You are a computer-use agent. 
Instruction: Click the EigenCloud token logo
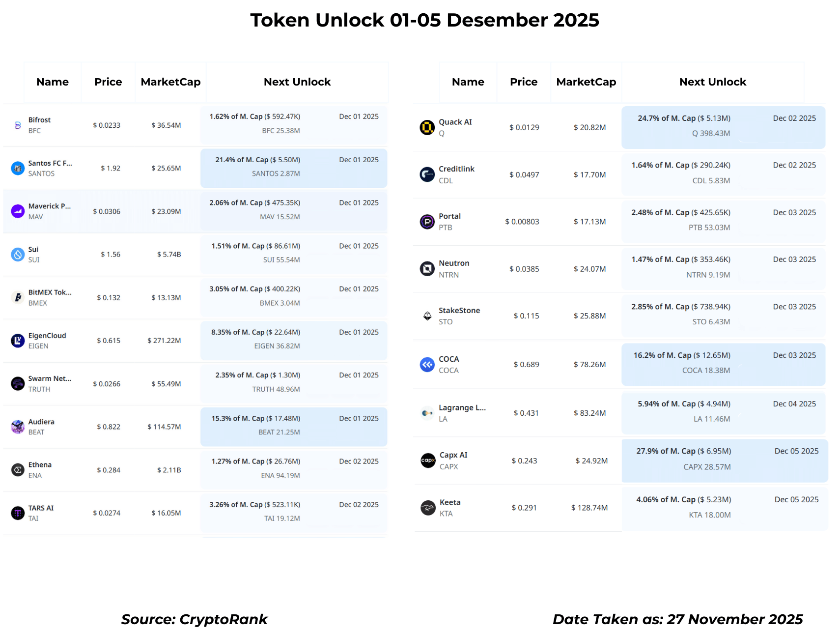(18, 341)
